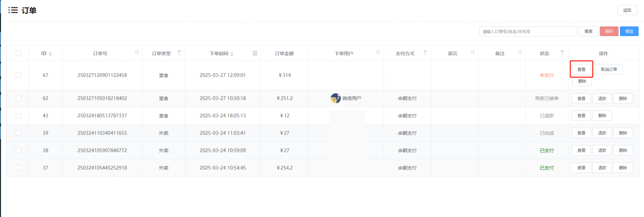Click the search icon in 备注 column header
Screen dimensions: 644x217
pyautogui.click(x=520, y=53)
